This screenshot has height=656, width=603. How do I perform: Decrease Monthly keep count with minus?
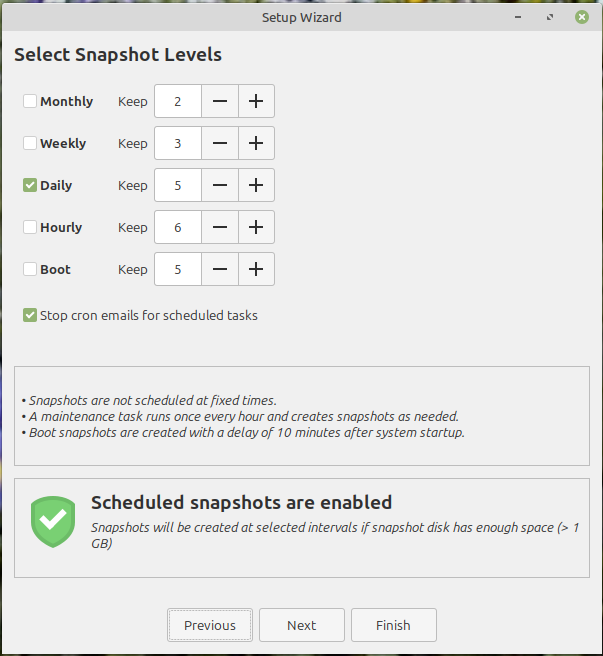click(219, 101)
